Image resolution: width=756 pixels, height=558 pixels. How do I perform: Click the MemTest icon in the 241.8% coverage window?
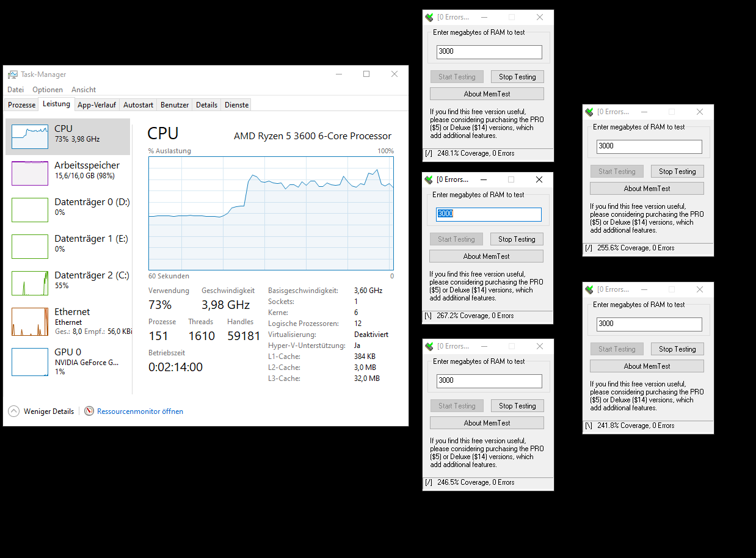click(589, 289)
